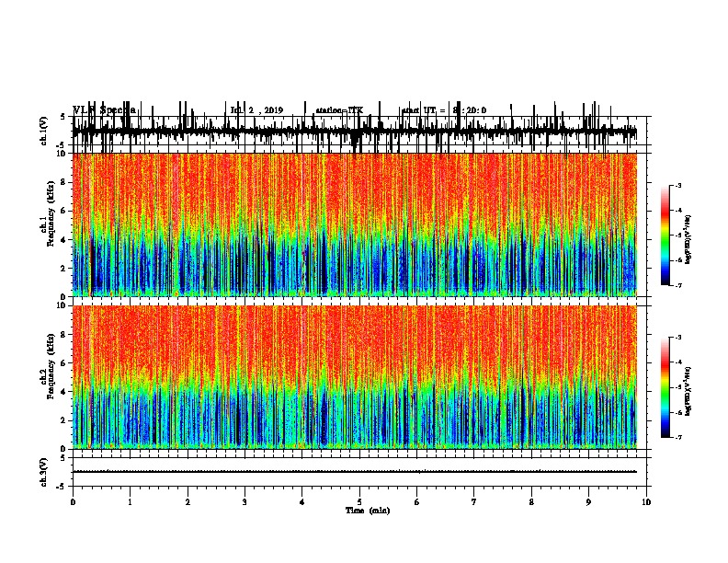728x563 pixels.
Task: Click the ch.2 frequency tick label "4"
Action: tap(64, 392)
